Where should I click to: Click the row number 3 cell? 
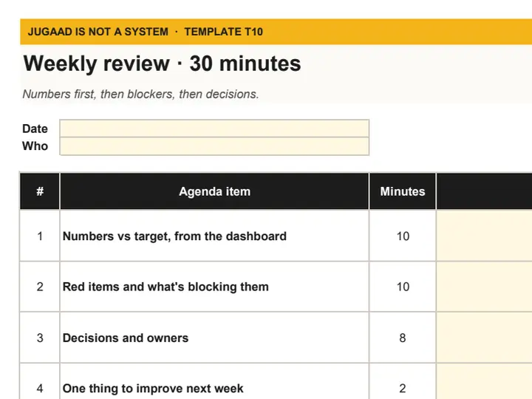[x=40, y=338]
